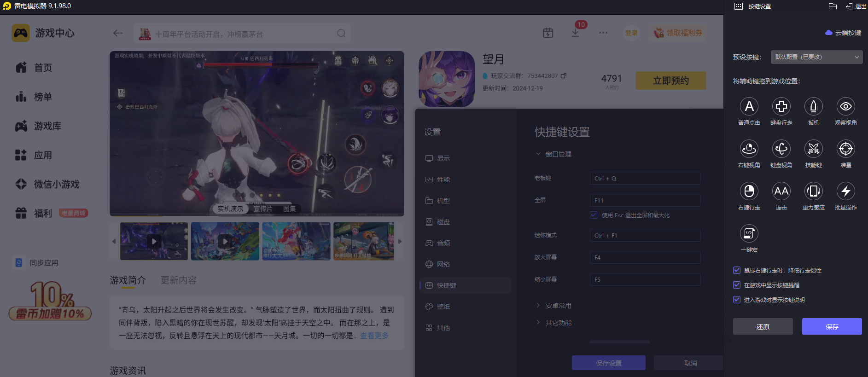
Task: Open 网络 settings tab
Action: 466,264
